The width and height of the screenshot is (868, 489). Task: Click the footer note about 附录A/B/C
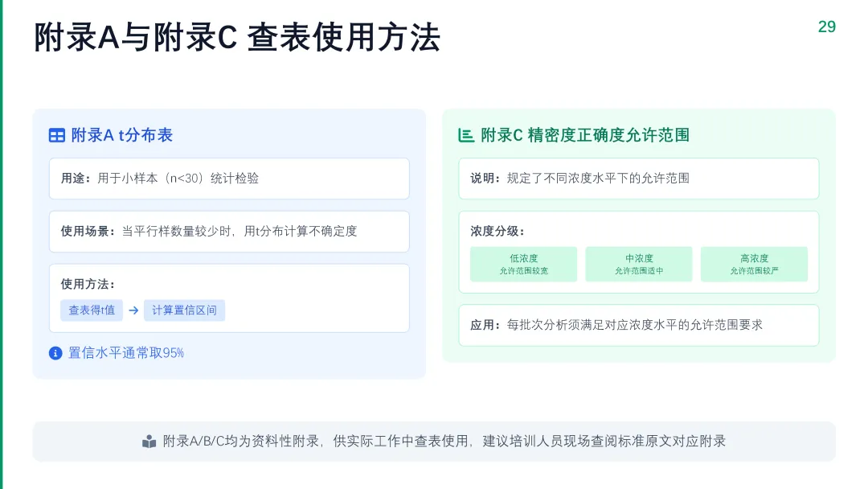(434, 442)
